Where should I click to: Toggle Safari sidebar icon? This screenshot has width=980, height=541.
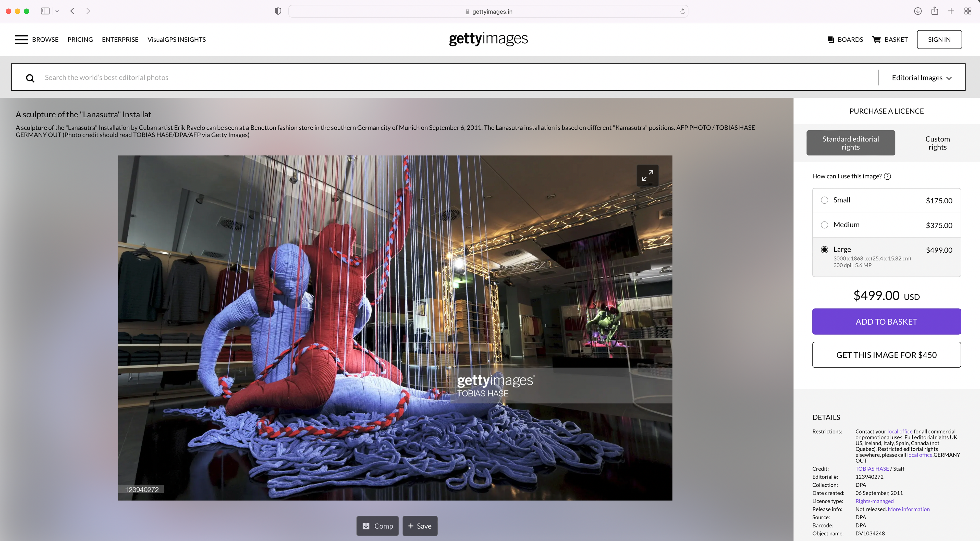(45, 11)
